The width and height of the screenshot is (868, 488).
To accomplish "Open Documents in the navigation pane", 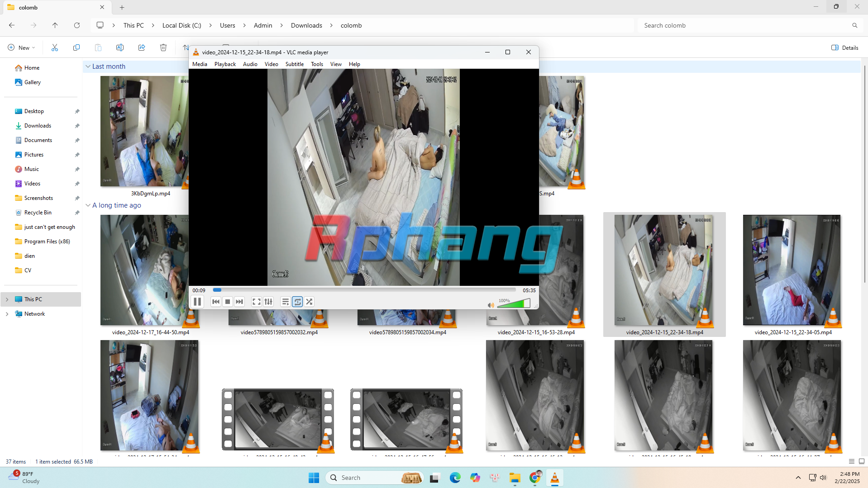I will tap(38, 140).
